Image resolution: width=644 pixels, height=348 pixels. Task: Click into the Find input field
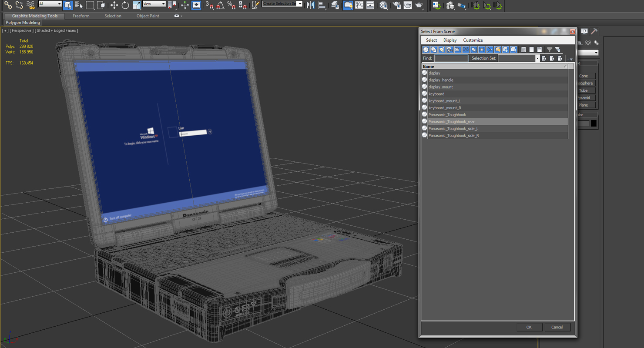pyautogui.click(x=451, y=58)
